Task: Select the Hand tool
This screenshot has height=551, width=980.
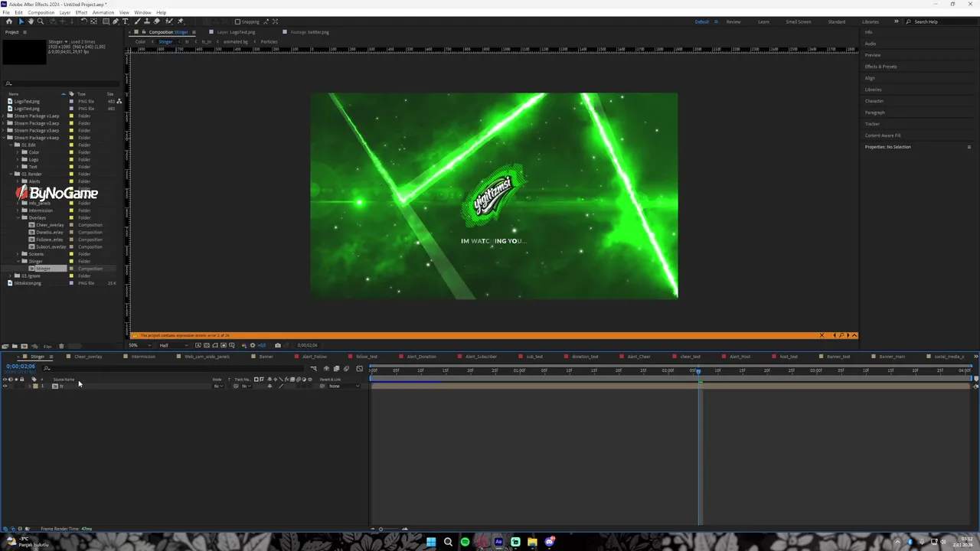Action: click(31, 21)
